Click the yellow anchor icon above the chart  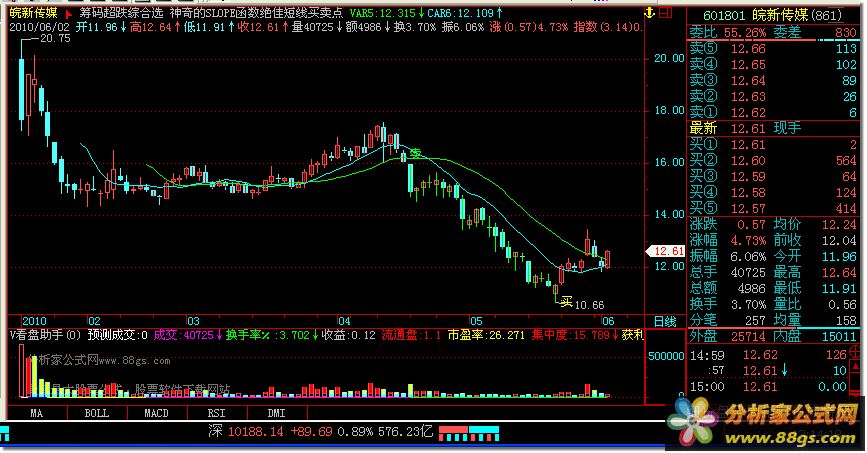coord(651,12)
